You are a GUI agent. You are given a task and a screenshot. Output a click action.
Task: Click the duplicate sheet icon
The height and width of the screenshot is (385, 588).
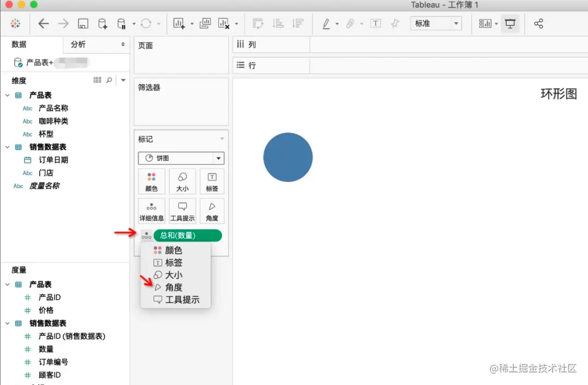[205, 23]
